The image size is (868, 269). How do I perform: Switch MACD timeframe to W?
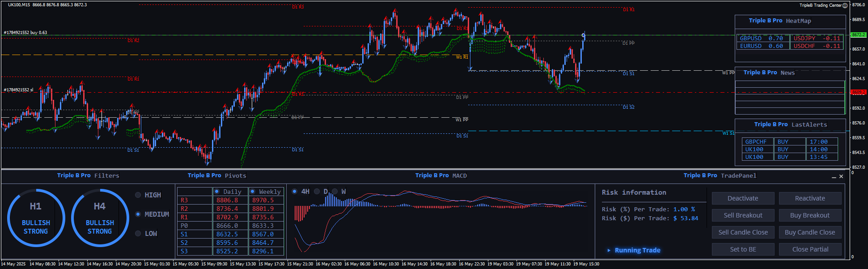coord(335,192)
